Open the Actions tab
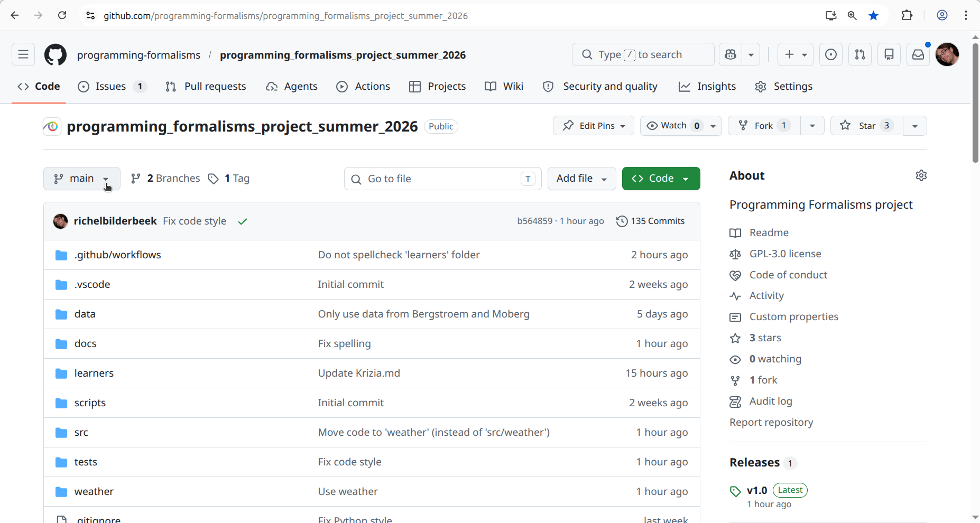 (x=364, y=87)
